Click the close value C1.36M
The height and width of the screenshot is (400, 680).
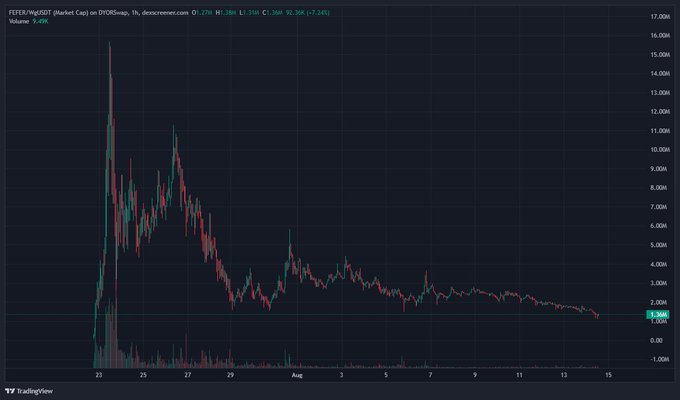(272, 13)
